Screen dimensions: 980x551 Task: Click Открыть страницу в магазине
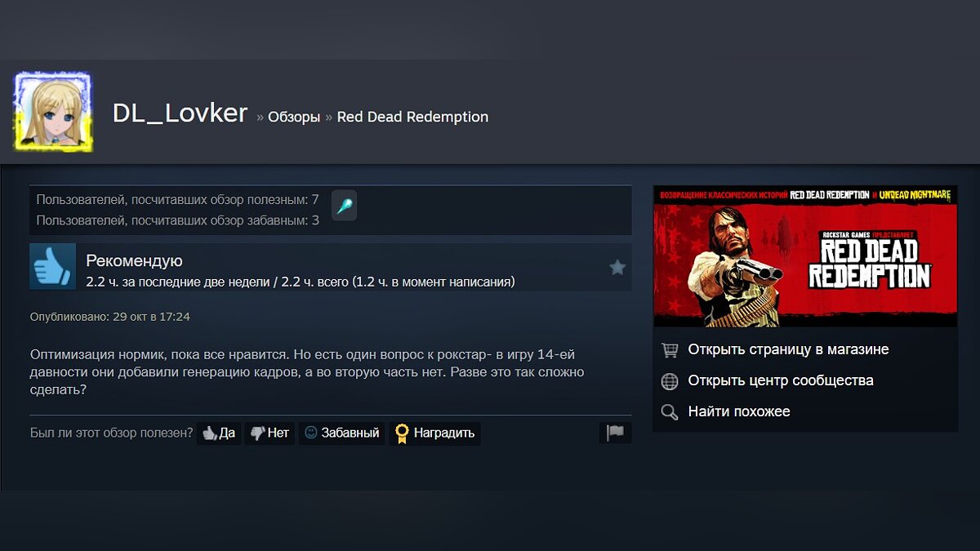pos(788,349)
